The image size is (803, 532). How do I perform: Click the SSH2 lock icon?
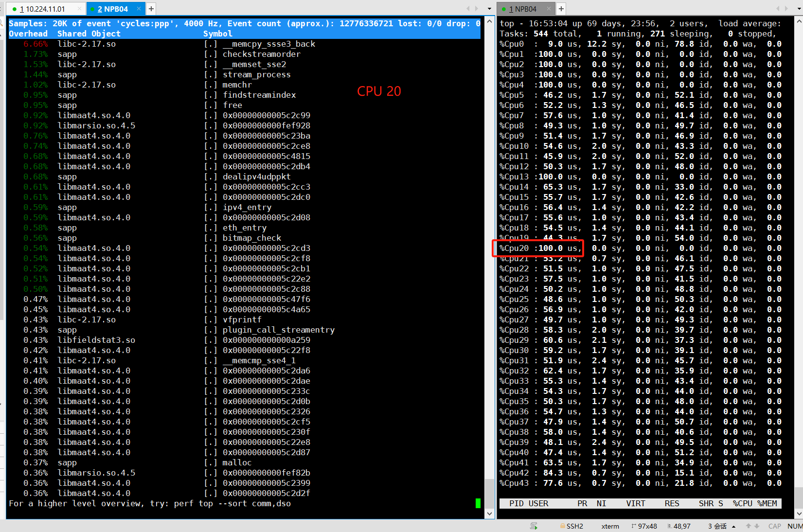click(562, 526)
